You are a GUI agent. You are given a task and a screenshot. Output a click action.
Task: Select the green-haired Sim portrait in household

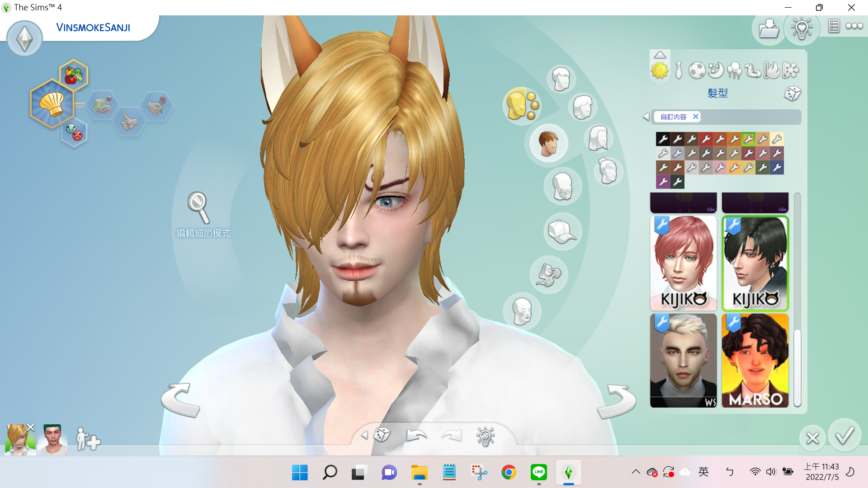(52, 439)
